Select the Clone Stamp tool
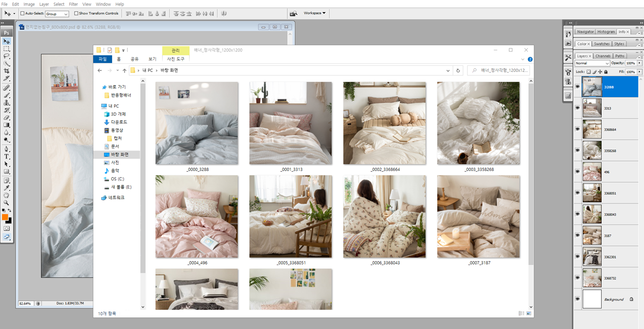The height and width of the screenshot is (329, 644). [x=7, y=103]
